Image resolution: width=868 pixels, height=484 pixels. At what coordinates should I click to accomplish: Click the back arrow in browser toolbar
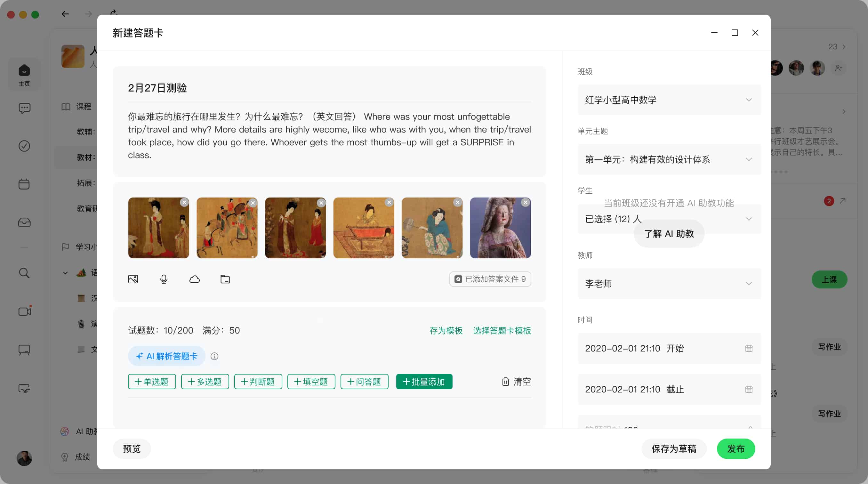(x=65, y=14)
